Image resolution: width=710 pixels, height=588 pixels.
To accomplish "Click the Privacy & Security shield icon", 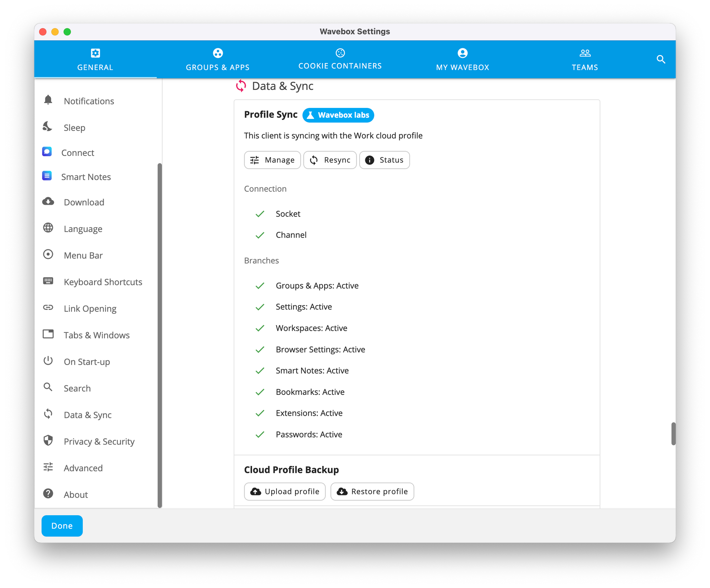I will (48, 441).
